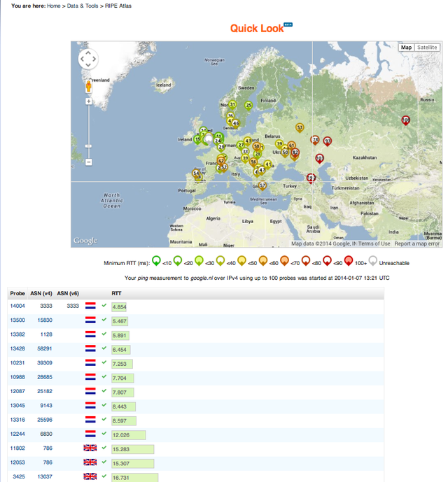
Task: Click the marker labeled 33
Action: (245, 152)
